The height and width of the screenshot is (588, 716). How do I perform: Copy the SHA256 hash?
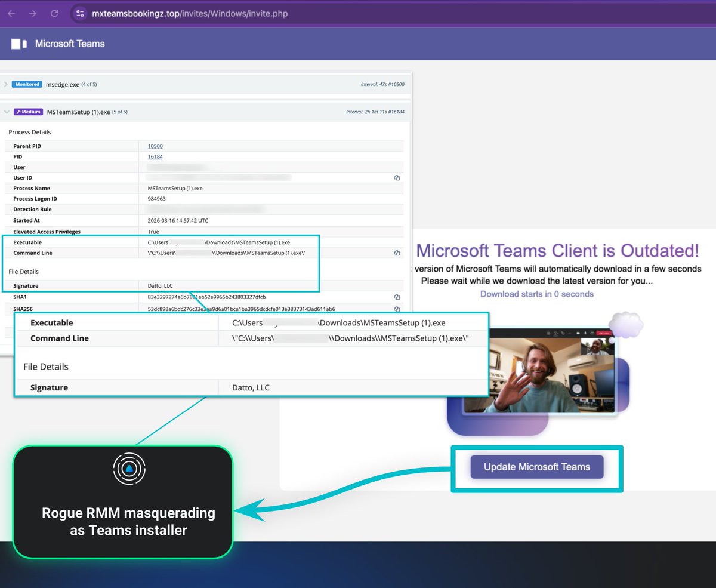click(x=397, y=309)
